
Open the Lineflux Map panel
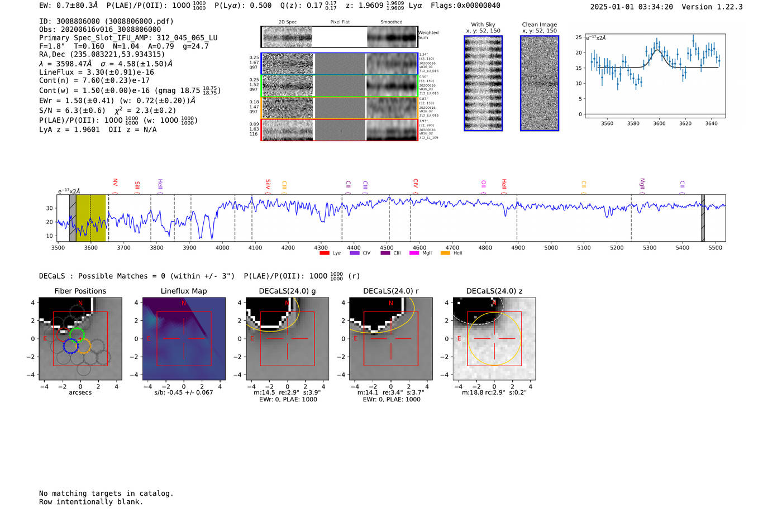point(184,339)
